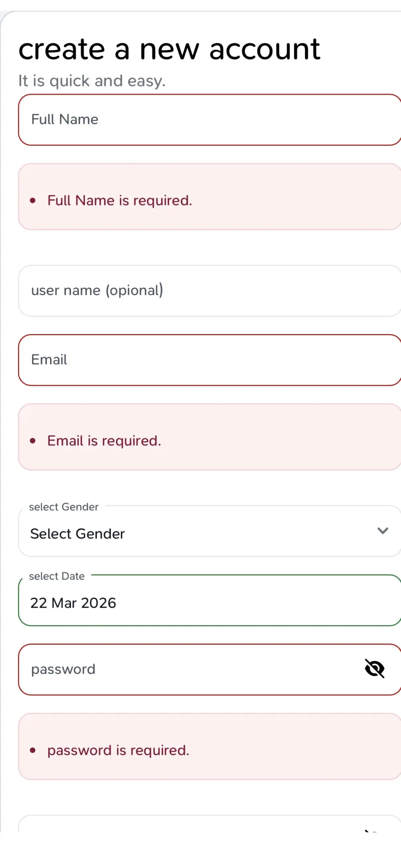
Task: Click the 'Full Name is required' error message
Action: click(x=120, y=200)
